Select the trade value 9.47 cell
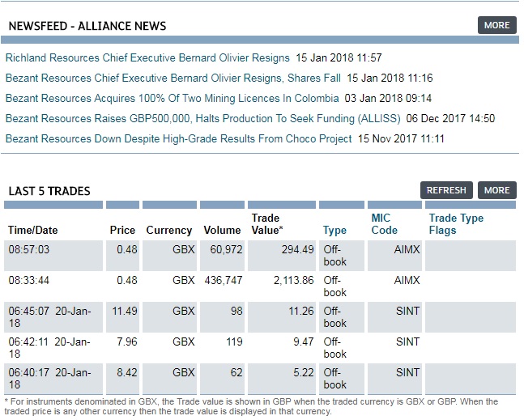The image size is (524, 420). tap(282, 347)
